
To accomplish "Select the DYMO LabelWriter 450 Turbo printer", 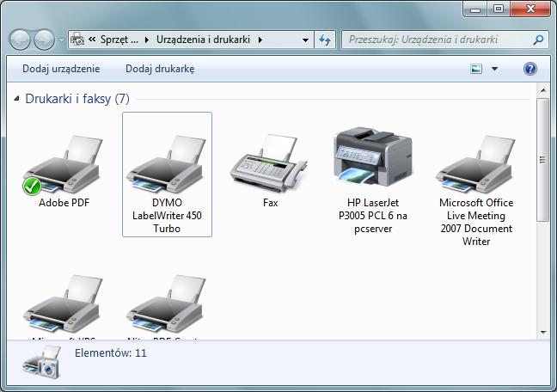I will [167, 175].
